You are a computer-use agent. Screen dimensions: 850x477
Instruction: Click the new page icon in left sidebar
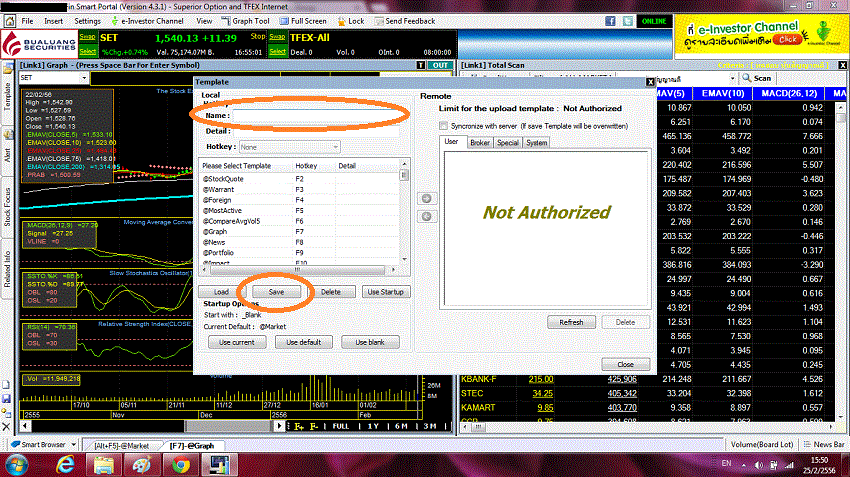coord(7,385)
